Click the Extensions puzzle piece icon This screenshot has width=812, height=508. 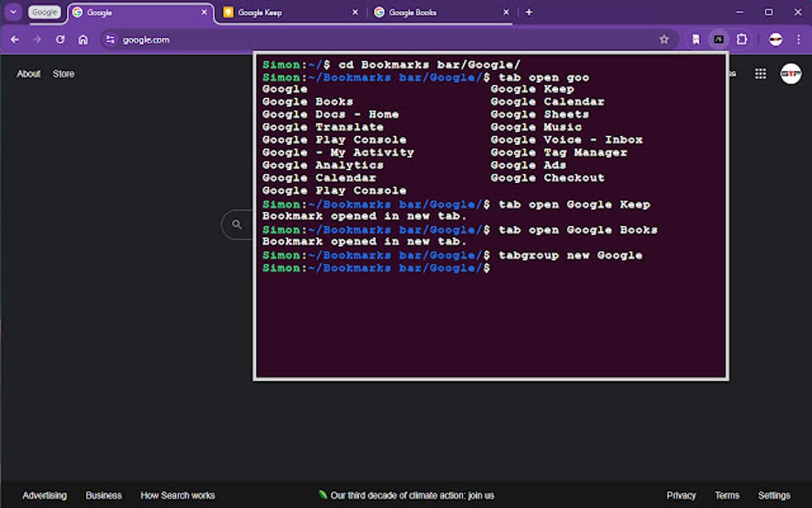pos(742,38)
